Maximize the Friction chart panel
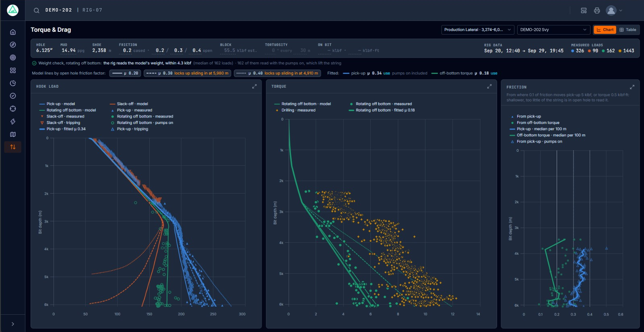The width and height of the screenshot is (644, 332). [632, 87]
